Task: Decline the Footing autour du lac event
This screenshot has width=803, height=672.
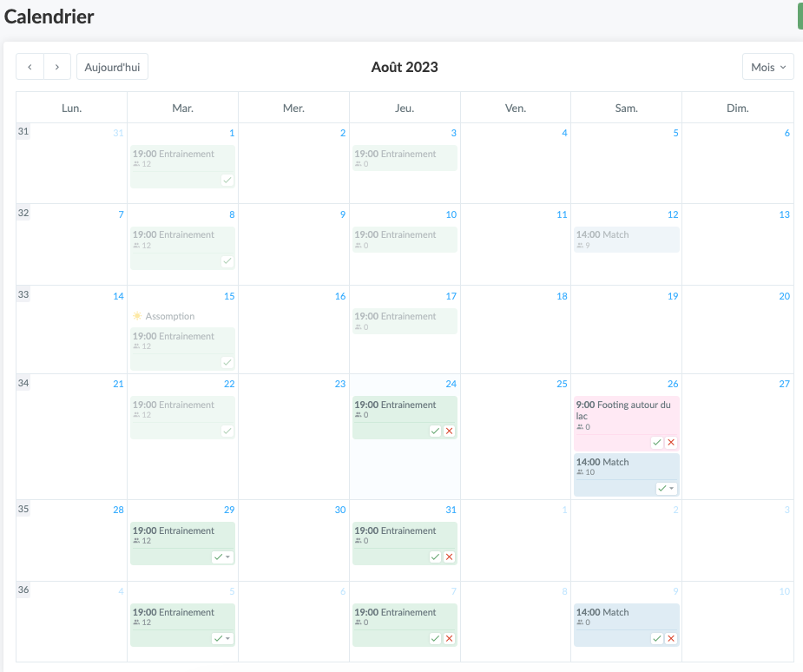Action: coord(671,443)
